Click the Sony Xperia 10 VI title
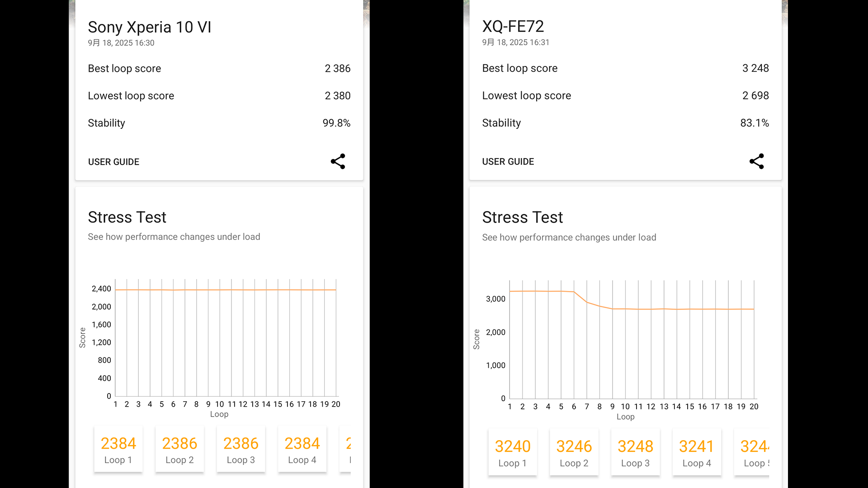868x488 pixels. pyautogui.click(x=150, y=27)
